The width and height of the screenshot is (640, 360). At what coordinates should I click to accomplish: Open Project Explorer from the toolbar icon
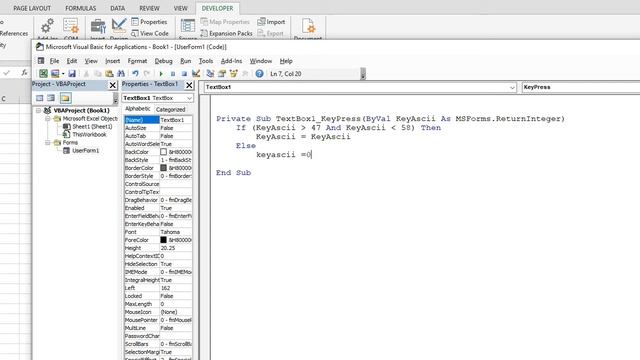[210, 73]
